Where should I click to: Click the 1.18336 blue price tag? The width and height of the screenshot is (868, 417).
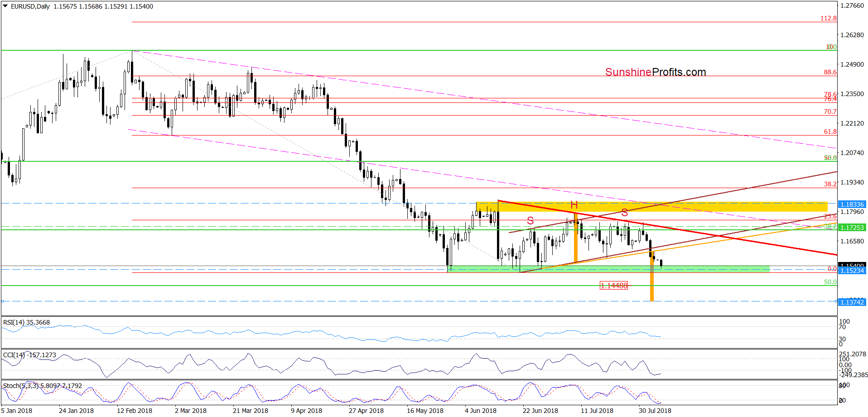tap(852, 204)
